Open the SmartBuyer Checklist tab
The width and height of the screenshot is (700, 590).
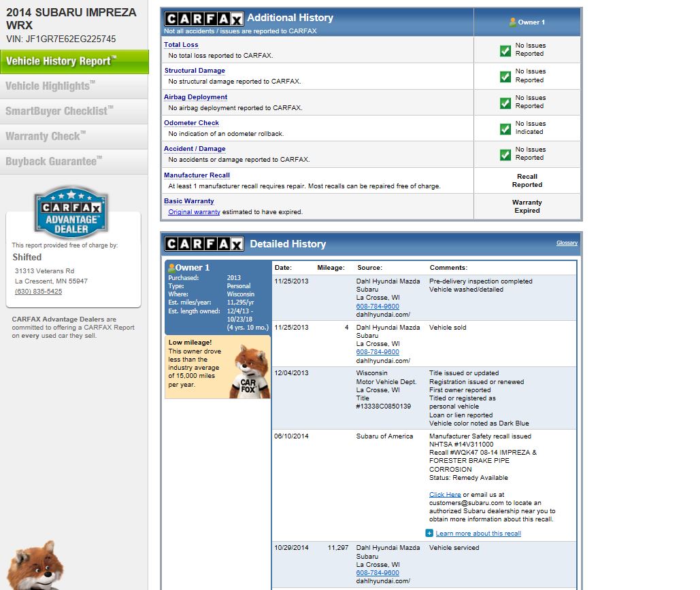(74, 111)
